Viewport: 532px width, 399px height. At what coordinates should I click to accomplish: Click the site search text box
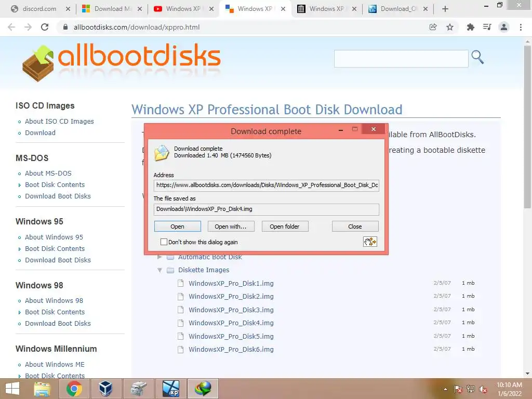pyautogui.click(x=401, y=59)
